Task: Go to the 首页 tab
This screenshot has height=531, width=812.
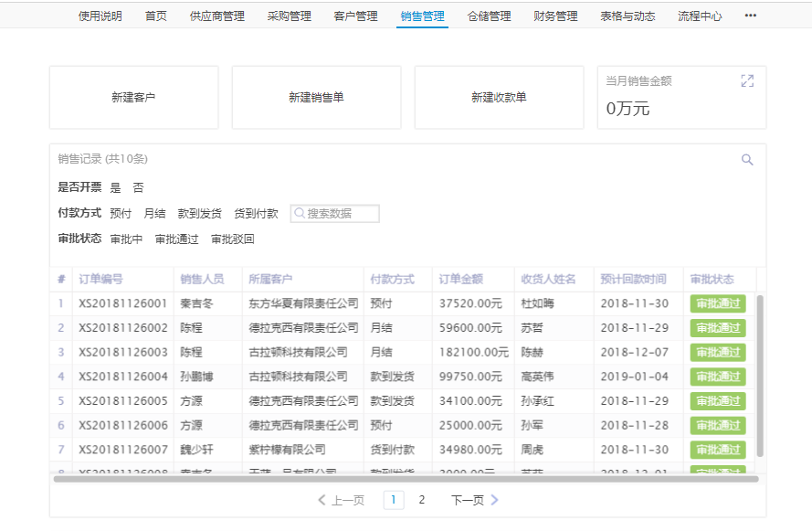Action: [x=156, y=16]
